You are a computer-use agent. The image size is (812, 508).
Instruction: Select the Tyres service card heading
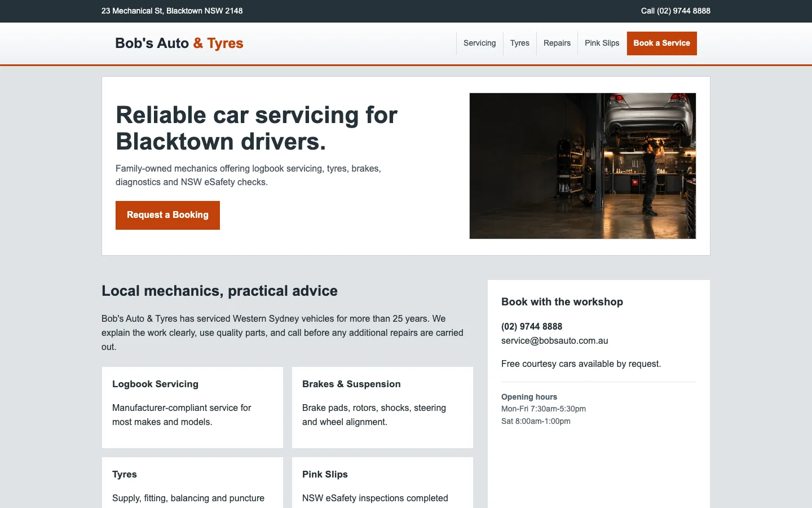(x=125, y=474)
